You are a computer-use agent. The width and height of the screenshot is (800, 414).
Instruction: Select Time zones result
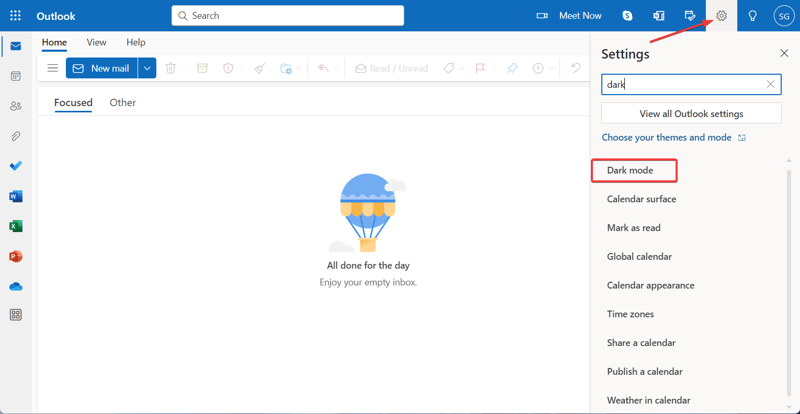(x=630, y=314)
